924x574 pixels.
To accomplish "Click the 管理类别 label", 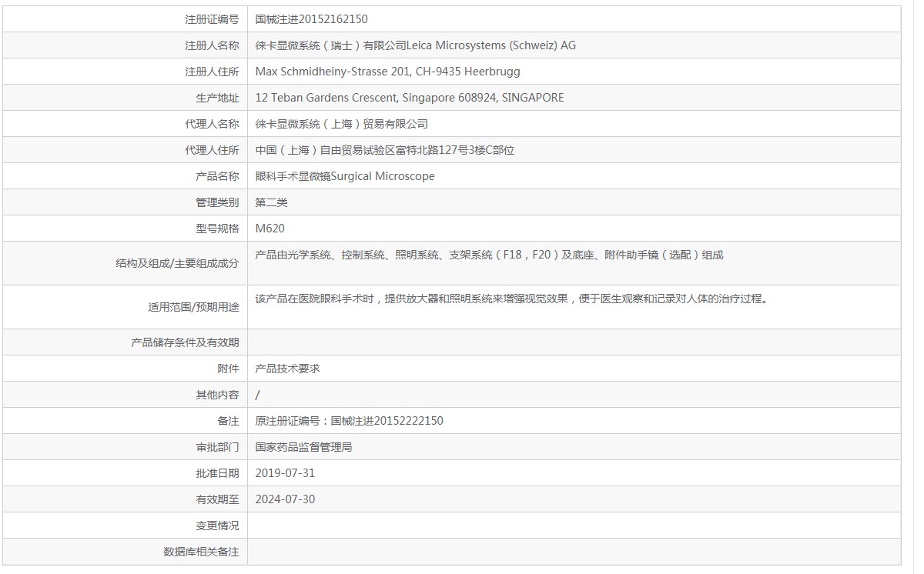I will click(x=217, y=202).
